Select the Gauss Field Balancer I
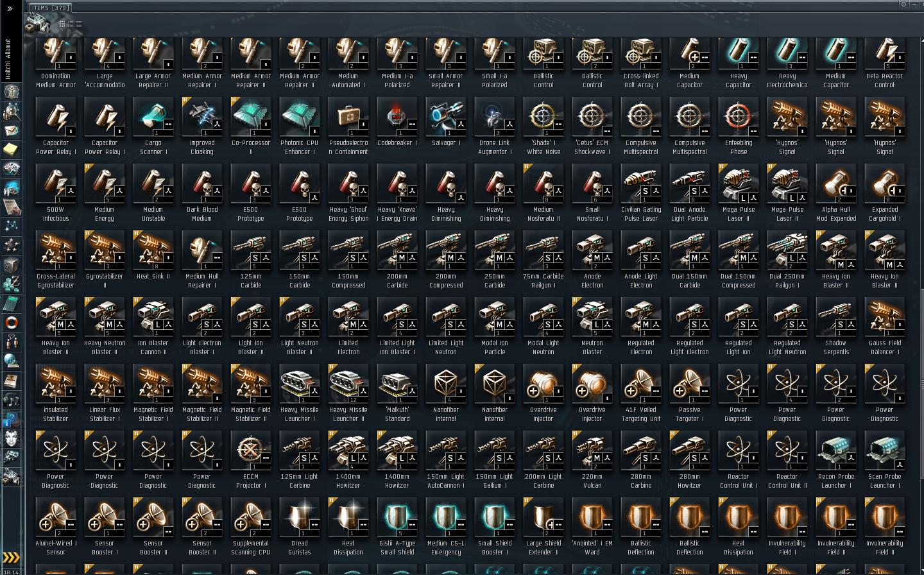The height and width of the screenshot is (575, 924). pyautogui.click(x=884, y=327)
